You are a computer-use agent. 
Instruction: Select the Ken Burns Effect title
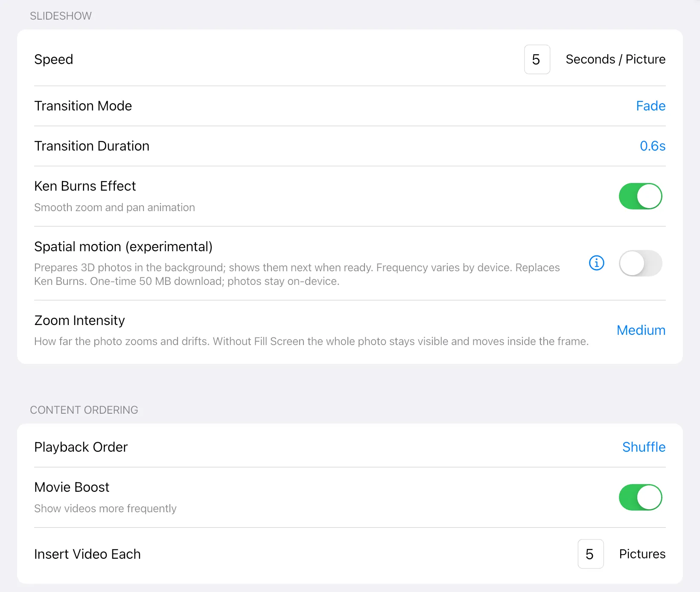[85, 186]
